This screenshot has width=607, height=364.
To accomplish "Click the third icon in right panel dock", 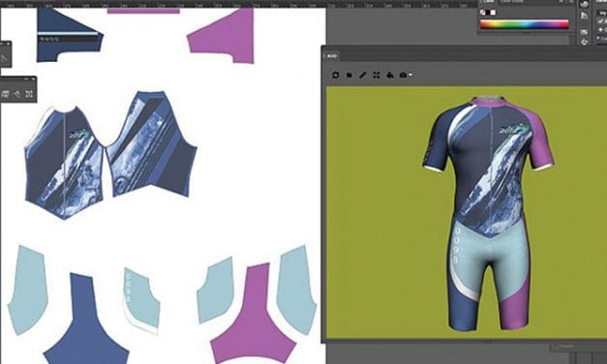I will click(584, 31).
